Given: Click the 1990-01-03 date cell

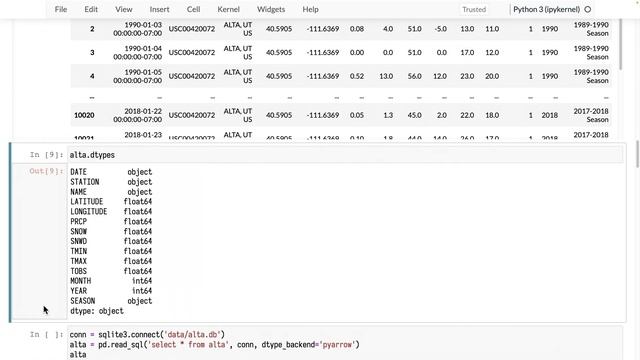Looking at the screenshot, I should pyautogui.click(x=138, y=29).
